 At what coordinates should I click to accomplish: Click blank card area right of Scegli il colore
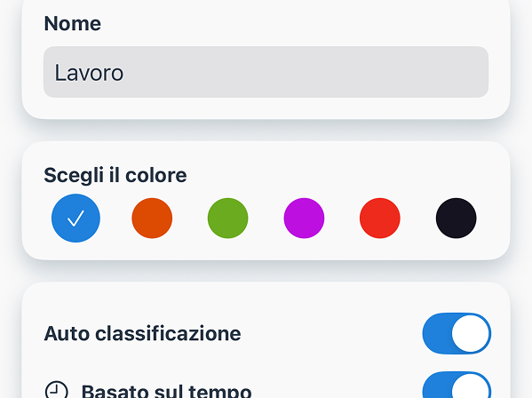click(x=339, y=175)
